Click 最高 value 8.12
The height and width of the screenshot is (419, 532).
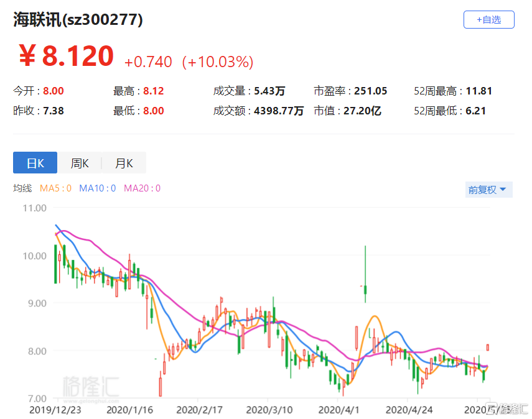click(153, 91)
